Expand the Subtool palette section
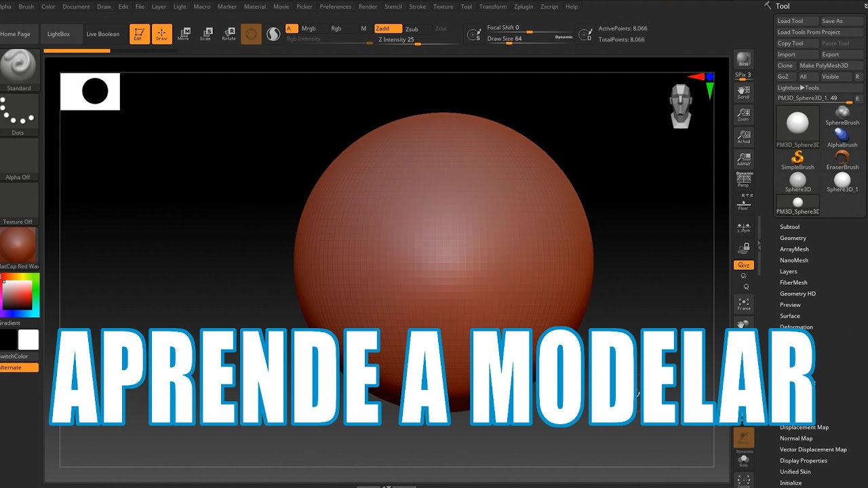This screenshot has width=868, height=488. 789,227
